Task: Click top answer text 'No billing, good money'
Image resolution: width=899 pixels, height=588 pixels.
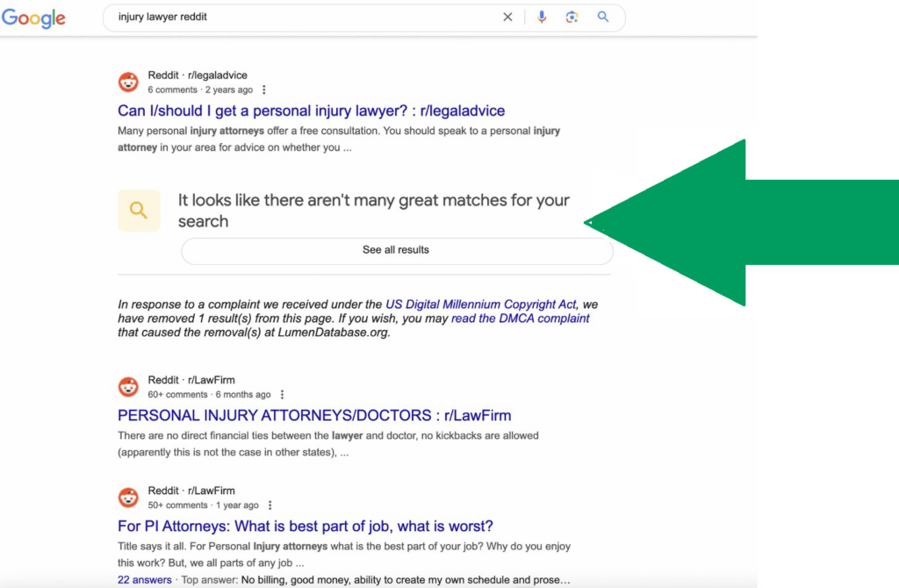Action: click(406, 580)
